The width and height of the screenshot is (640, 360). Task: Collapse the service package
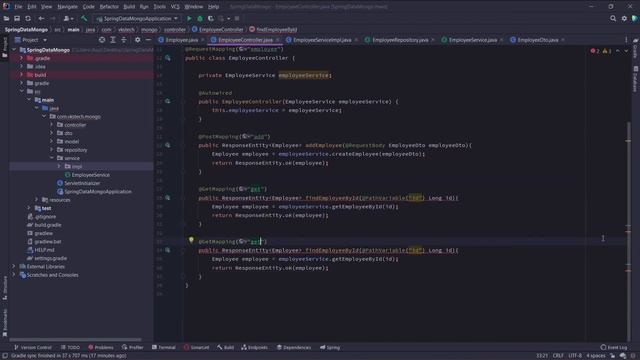coord(52,158)
